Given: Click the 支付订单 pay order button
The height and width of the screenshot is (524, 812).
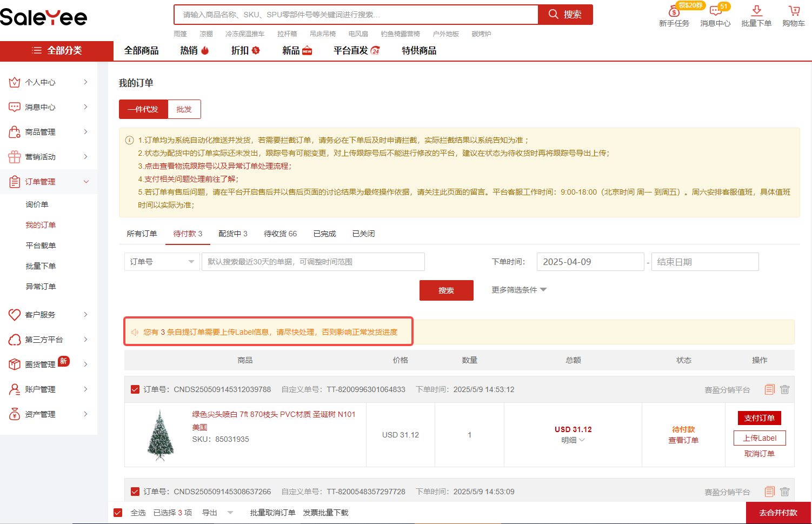Looking at the screenshot, I should click(759, 418).
